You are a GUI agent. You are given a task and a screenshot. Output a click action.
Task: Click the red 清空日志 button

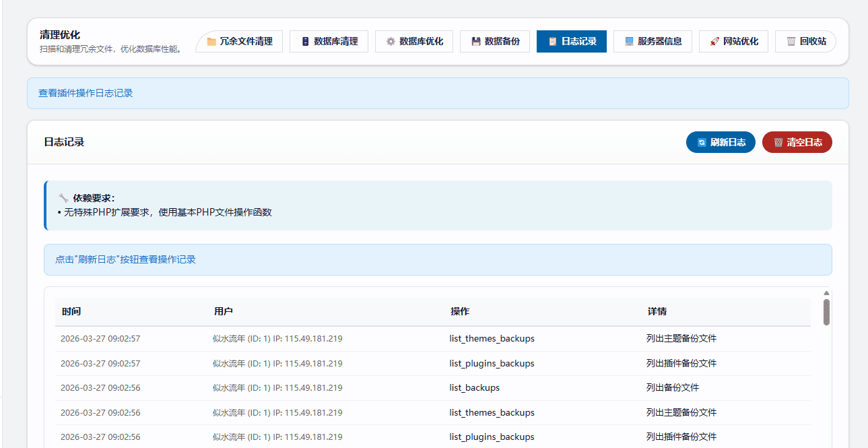797,142
